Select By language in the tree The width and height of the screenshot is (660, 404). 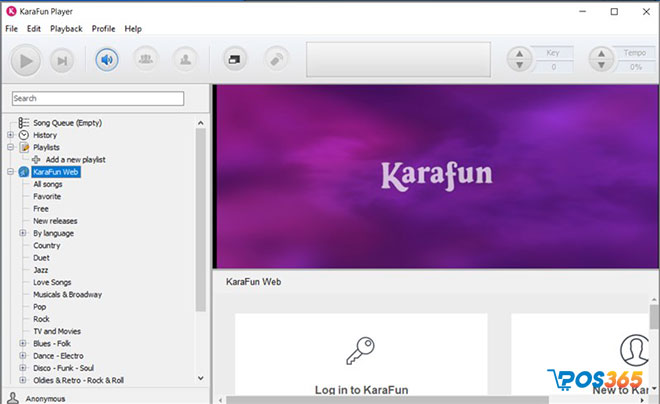(53, 233)
